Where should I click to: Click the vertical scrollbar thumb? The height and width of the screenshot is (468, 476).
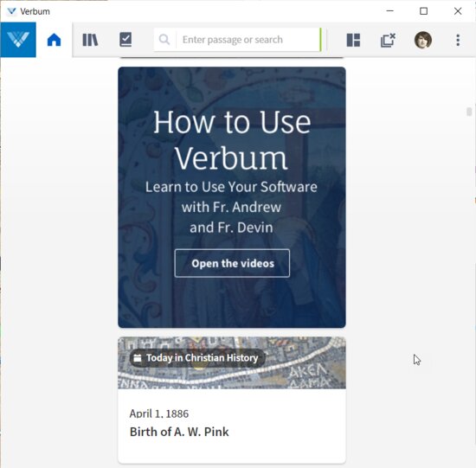469,112
